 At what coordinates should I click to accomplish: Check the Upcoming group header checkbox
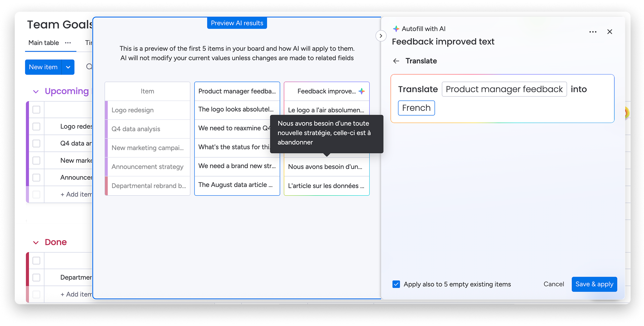click(x=36, y=110)
